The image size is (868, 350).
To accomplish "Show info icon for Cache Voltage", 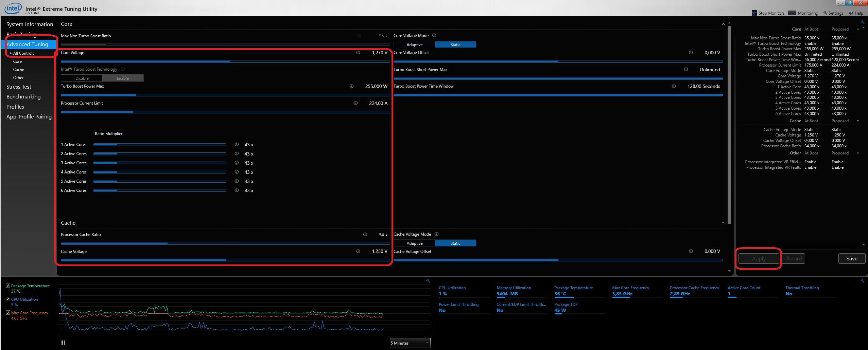I will pyautogui.click(x=358, y=252).
